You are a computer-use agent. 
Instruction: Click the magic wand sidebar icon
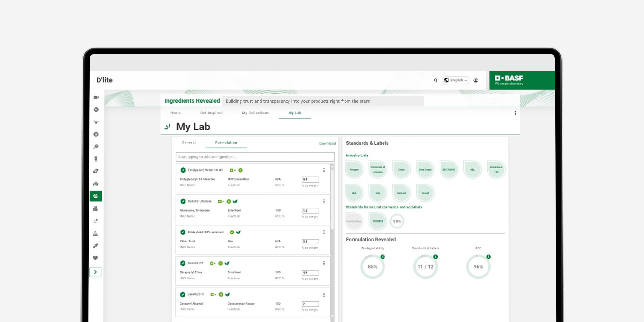(x=96, y=221)
